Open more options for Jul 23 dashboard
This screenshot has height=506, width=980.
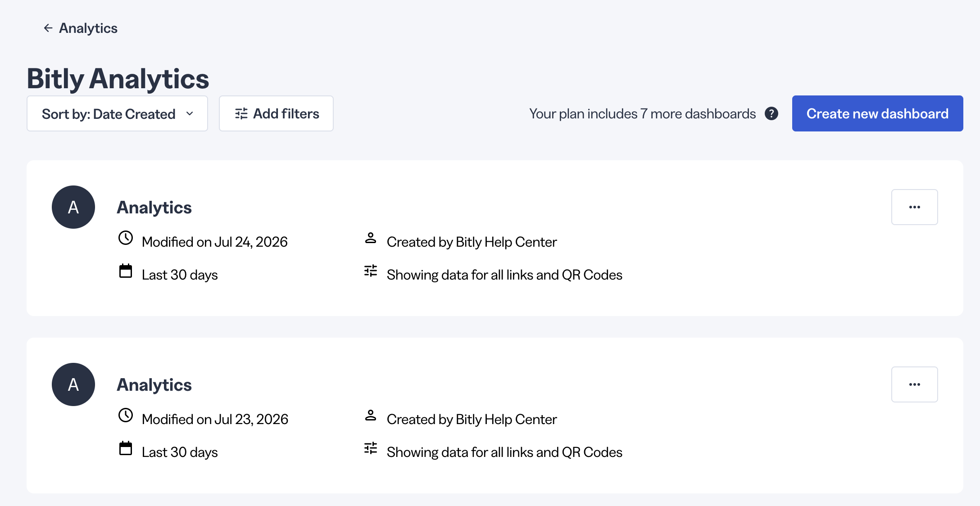pos(914,384)
